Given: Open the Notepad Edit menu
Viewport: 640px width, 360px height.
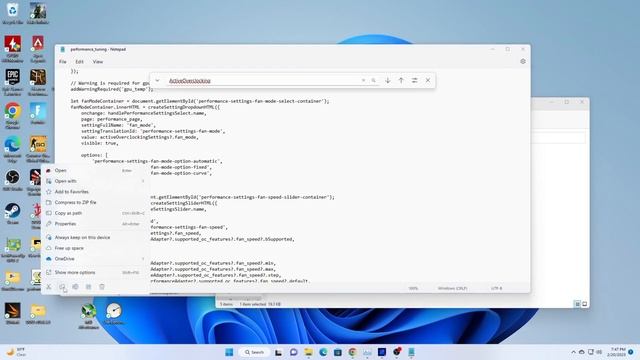Looking at the screenshot, I should pos(79,62).
